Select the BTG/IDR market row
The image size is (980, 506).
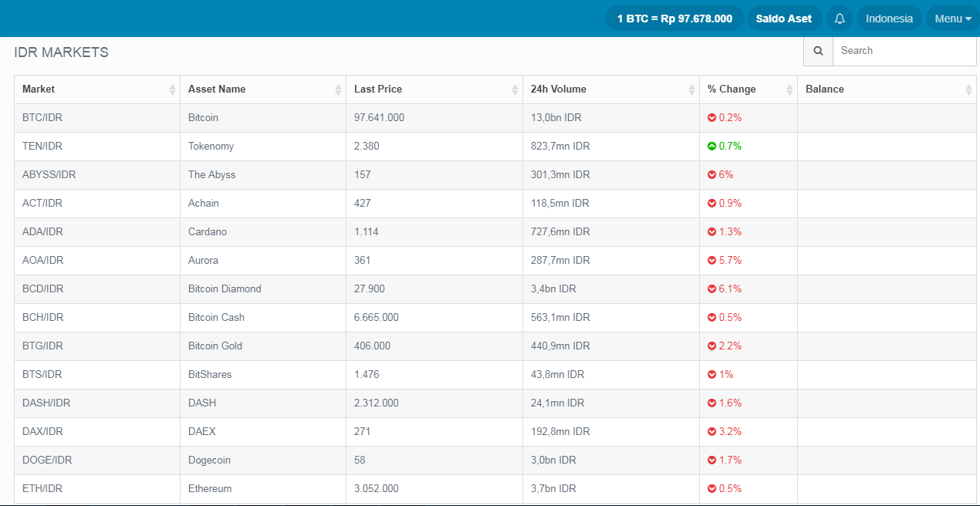pyautogui.click(x=495, y=346)
